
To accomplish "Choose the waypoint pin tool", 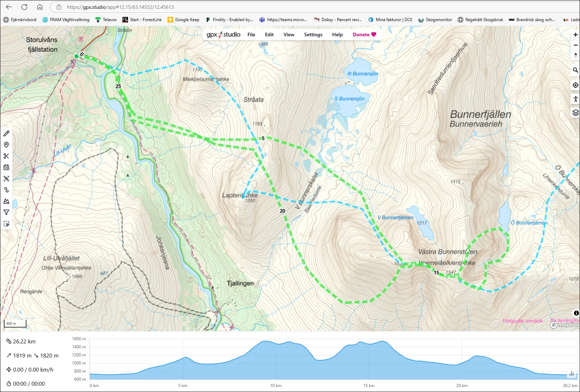I will click(x=6, y=145).
